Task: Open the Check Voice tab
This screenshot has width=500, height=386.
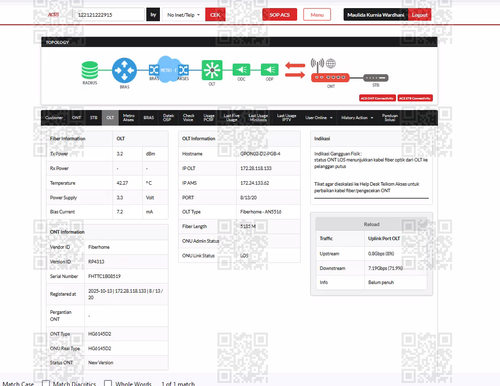Action: click(188, 118)
